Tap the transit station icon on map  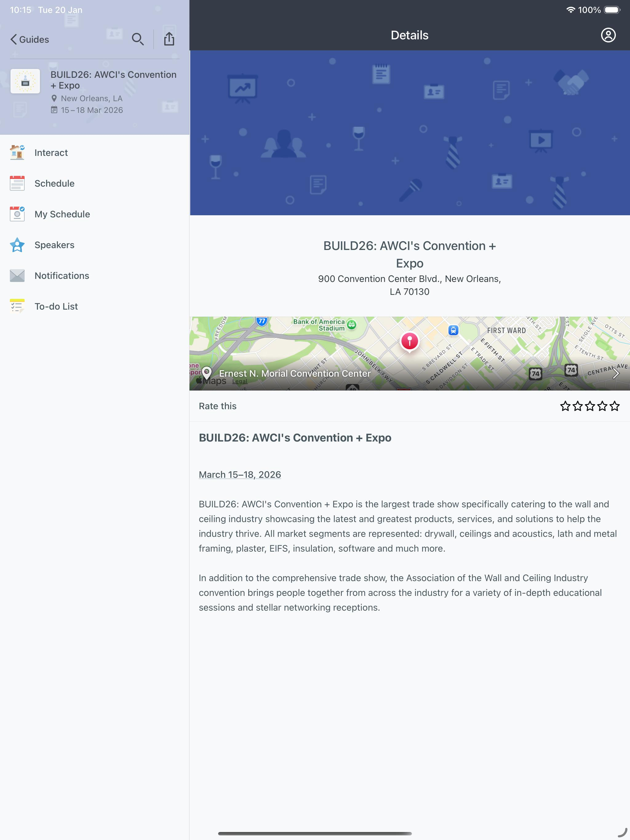[453, 330]
